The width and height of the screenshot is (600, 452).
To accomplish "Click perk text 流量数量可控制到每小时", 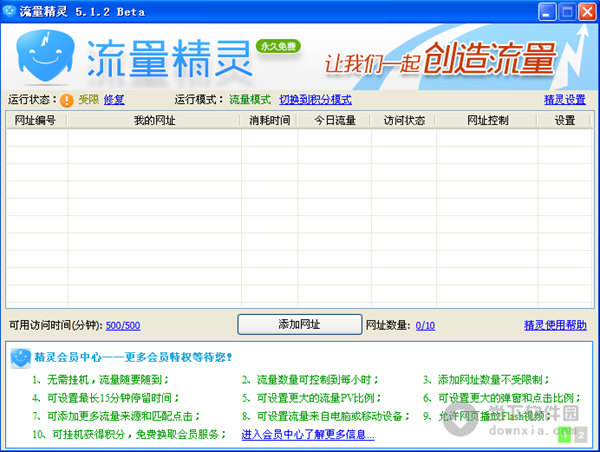I will click(x=314, y=380).
